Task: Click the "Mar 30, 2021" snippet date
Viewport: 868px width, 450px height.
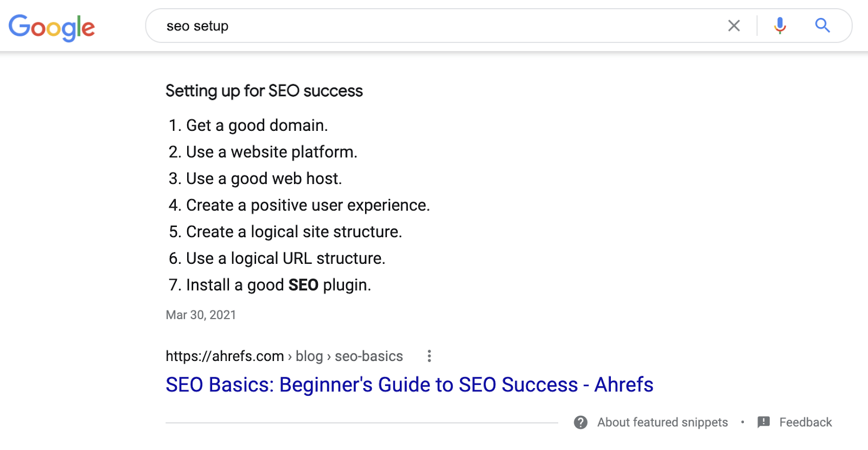Action: (x=201, y=315)
